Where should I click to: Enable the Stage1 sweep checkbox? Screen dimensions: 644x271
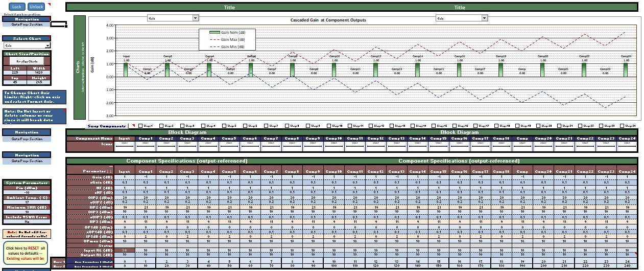pos(140,126)
